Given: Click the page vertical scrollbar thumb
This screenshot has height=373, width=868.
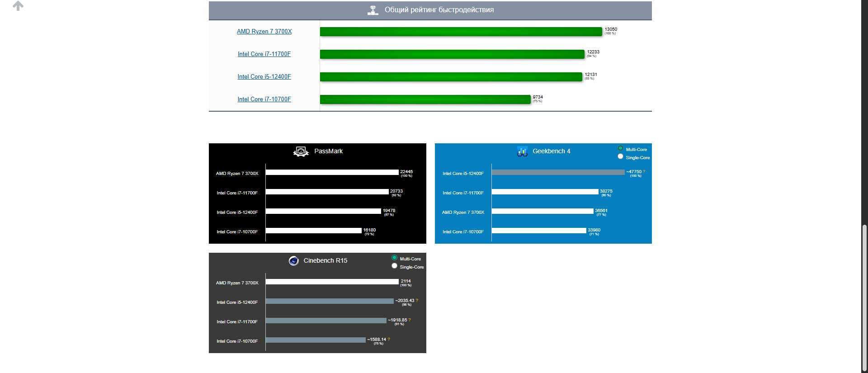Looking at the screenshot, I should tap(864, 298).
